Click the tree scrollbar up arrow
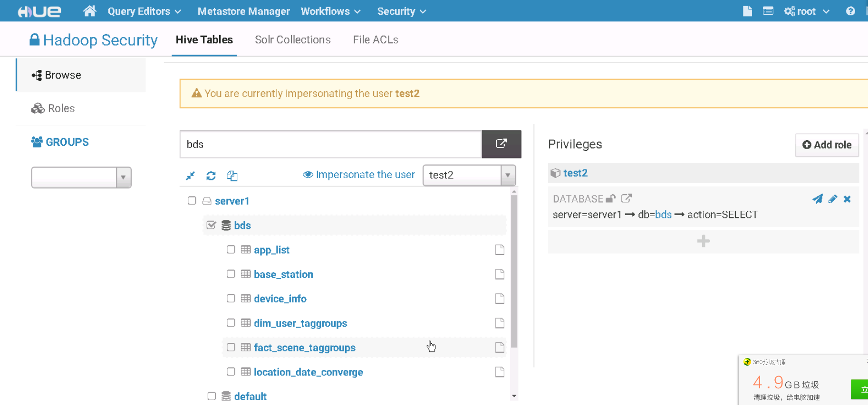The height and width of the screenshot is (405, 868). point(514,191)
